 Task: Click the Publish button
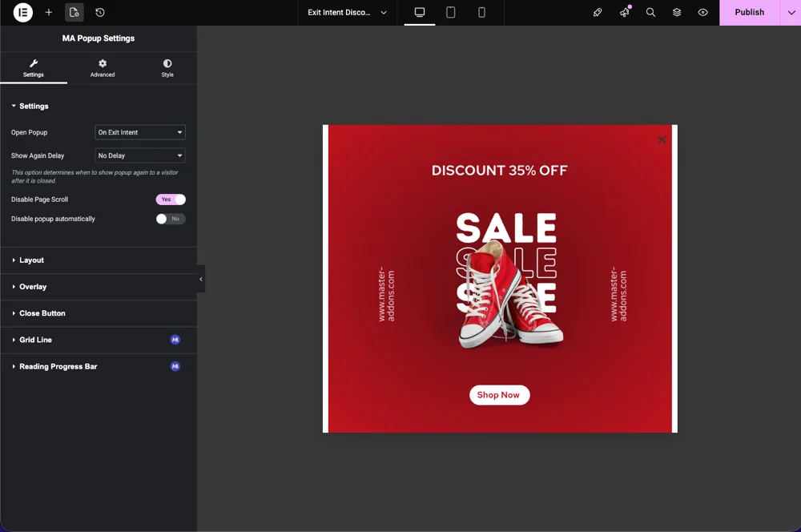(x=750, y=12)
